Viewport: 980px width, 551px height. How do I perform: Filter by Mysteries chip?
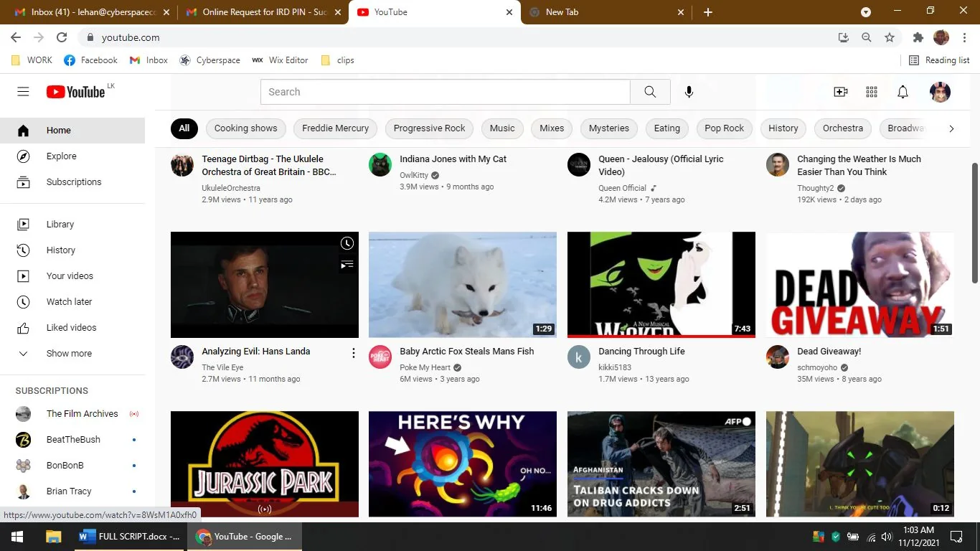(x=609, y=128)
